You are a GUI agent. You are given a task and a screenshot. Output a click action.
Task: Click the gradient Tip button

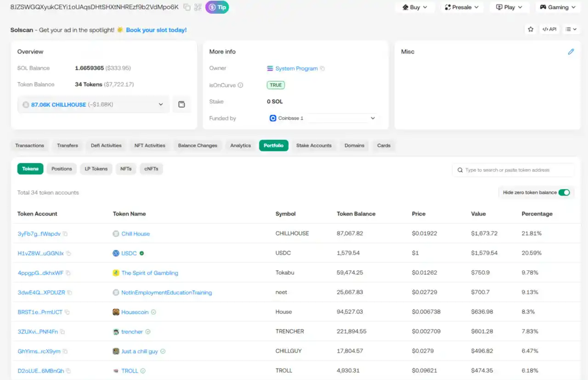[217, 7]
